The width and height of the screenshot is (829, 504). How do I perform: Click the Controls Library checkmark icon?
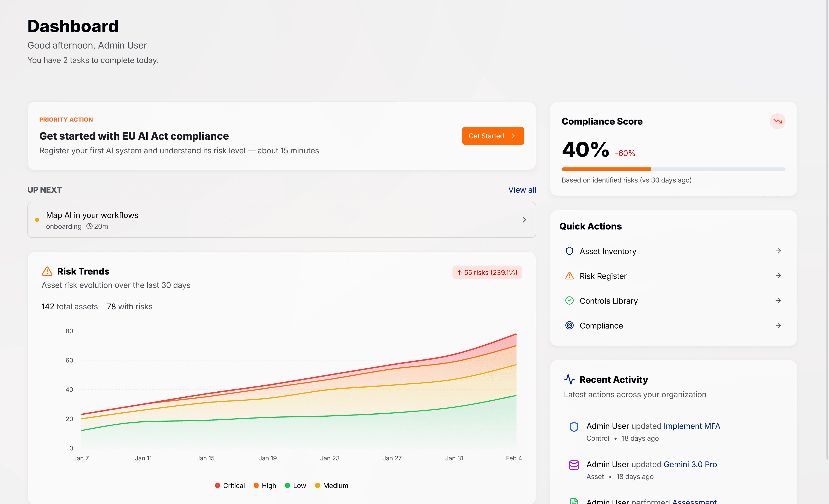tap(569, 301)
